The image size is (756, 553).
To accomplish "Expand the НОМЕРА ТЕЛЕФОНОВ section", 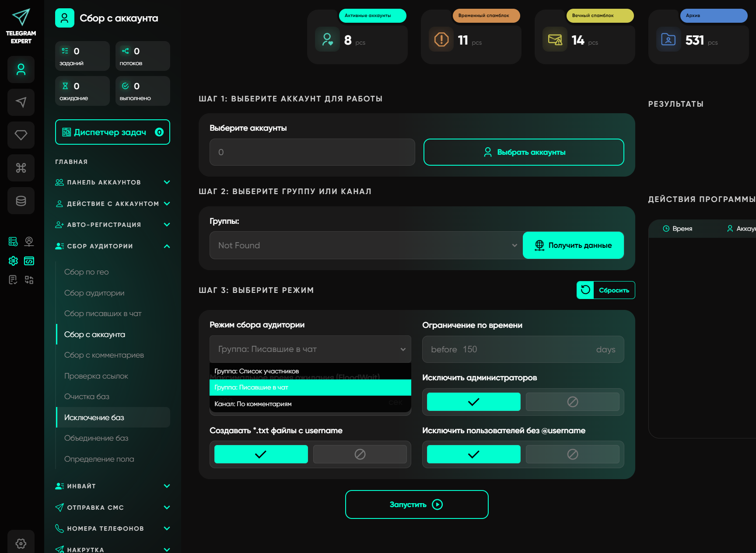I will click(x=112, y=529).
